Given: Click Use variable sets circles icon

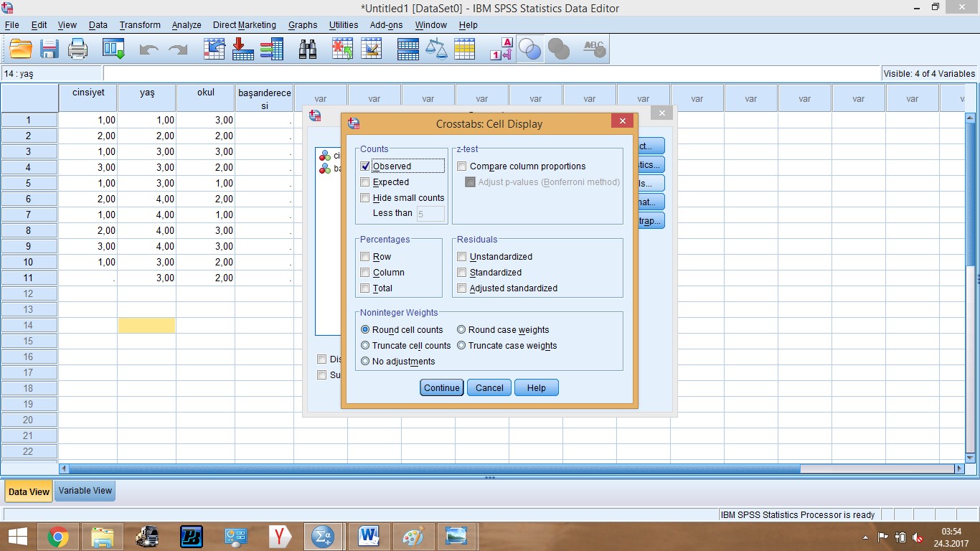Looking at the screenshot, I should (x=529, y=49).
